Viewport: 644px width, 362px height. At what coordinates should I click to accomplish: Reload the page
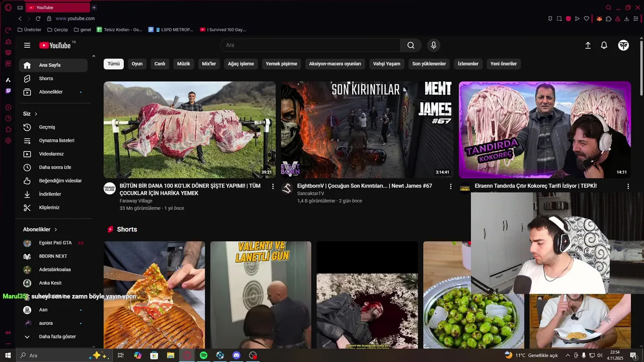tap(38, 19)
